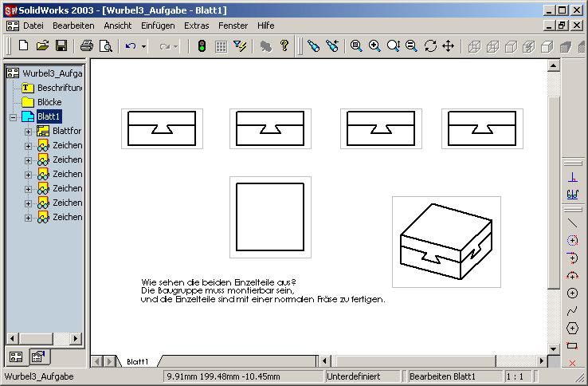Open the Einfügen menu

158,26
